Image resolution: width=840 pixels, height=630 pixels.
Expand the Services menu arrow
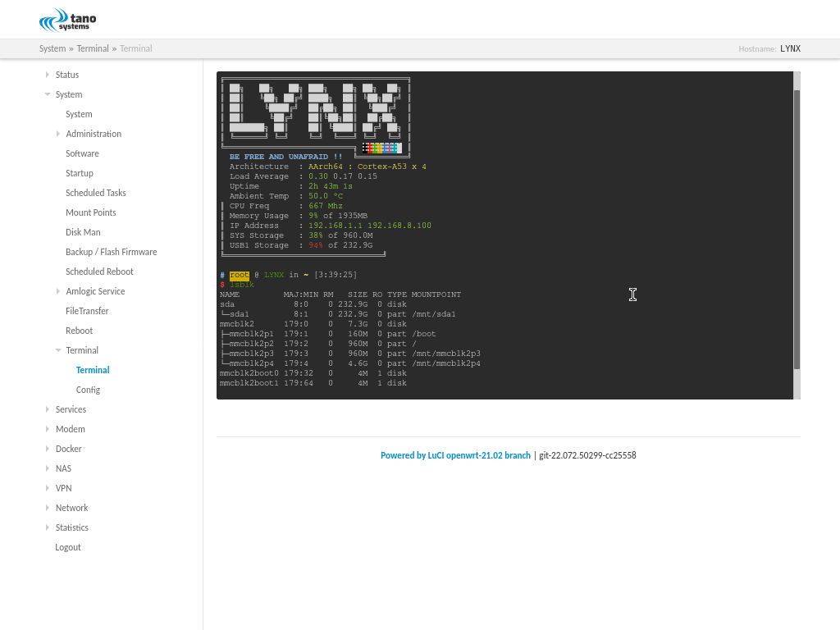click(x=47, y=409)
